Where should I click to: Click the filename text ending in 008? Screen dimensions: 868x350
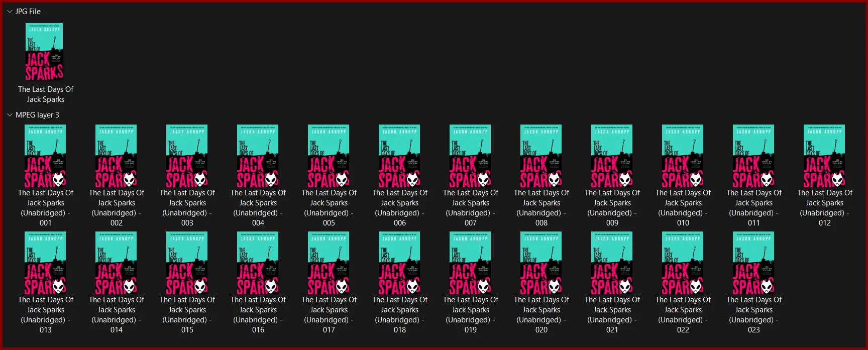tap(541, 208)
